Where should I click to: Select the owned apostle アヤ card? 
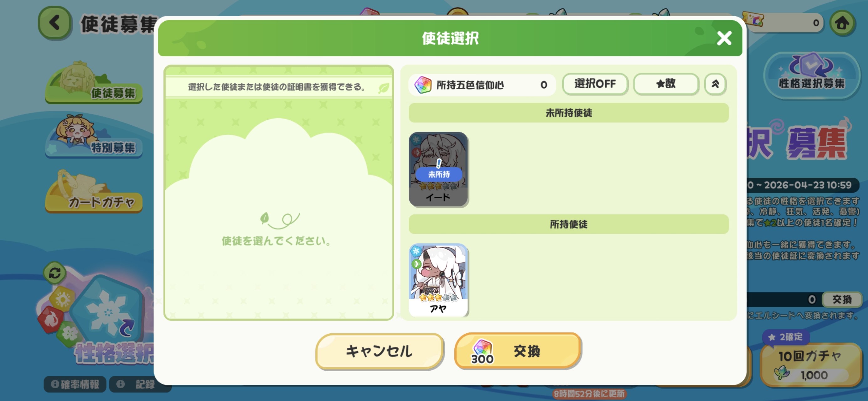438,279
